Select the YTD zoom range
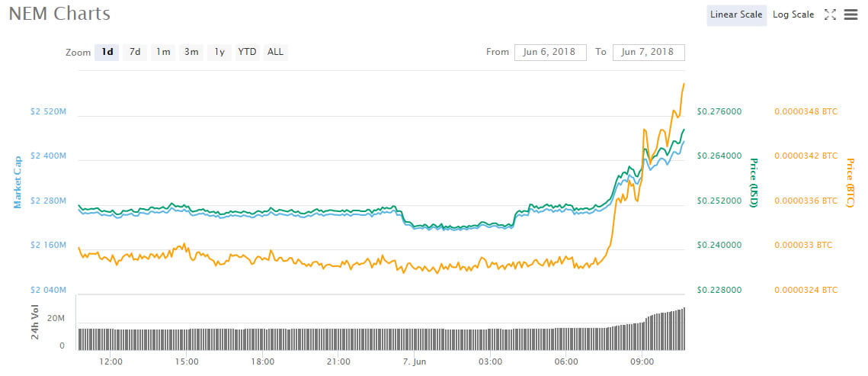This screenshot has height=376, width=868. point(247,52)
